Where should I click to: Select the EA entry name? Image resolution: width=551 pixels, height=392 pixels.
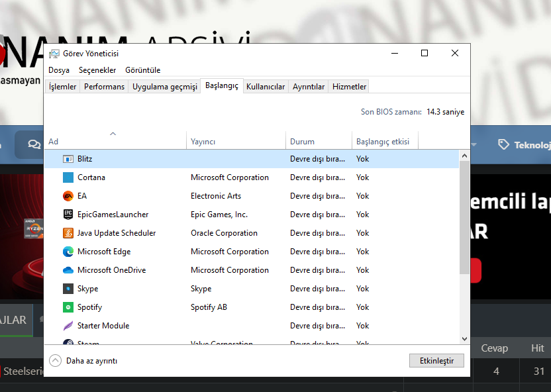(82, 196)
